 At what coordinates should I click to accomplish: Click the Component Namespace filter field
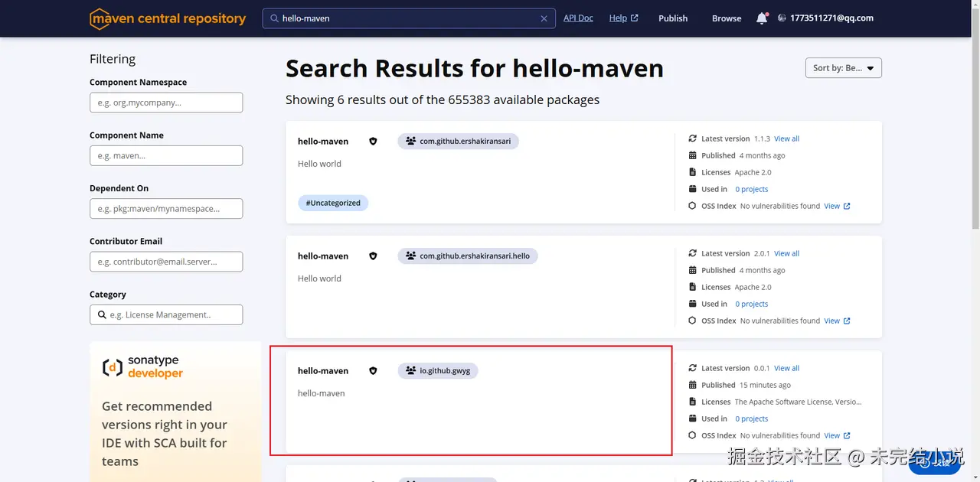[x=166, y=103]
